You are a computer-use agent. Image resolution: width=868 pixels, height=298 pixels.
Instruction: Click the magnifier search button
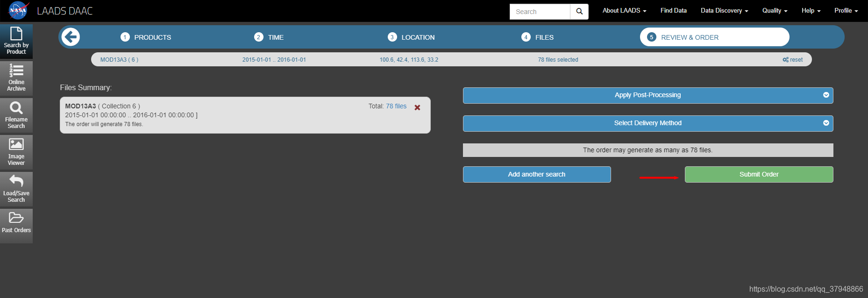click(579, 12)
